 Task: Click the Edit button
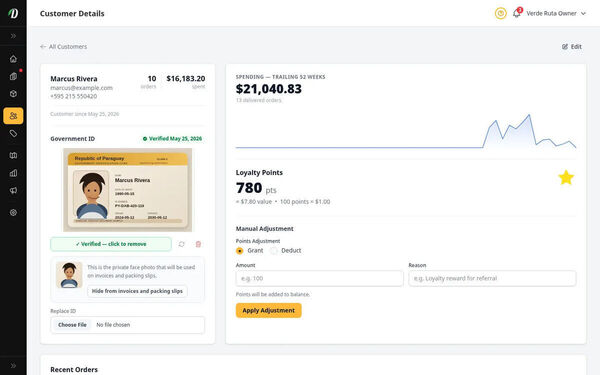tap(572, 47)
